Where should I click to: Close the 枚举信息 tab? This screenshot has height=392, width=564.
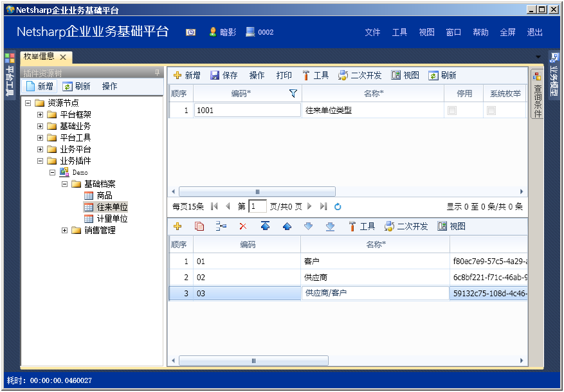point(63,57)
